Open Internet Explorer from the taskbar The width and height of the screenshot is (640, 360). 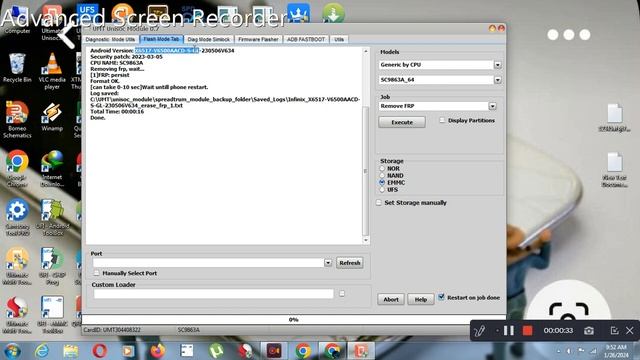coord(42,351)
